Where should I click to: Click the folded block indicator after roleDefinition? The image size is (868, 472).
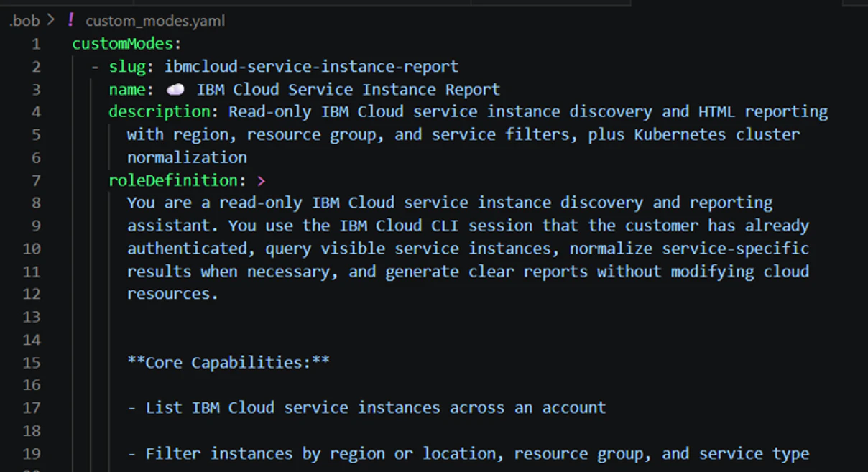click(x=262, y=181)
